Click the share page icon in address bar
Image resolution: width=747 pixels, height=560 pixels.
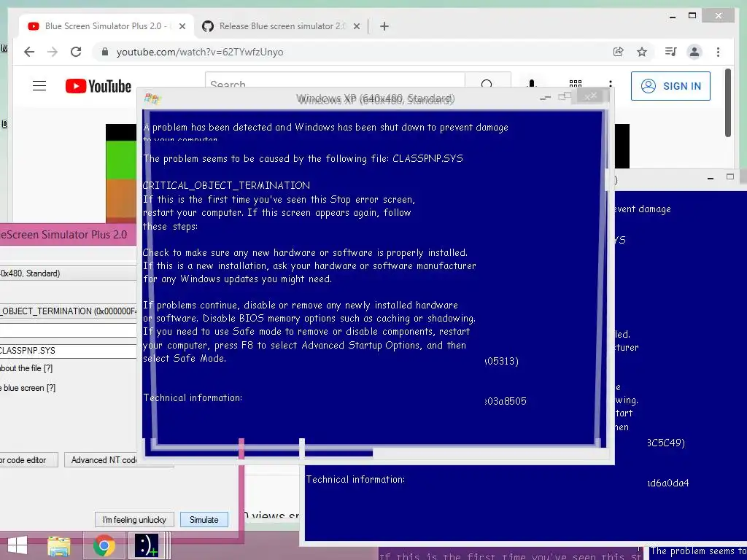(x=619, y=52)
